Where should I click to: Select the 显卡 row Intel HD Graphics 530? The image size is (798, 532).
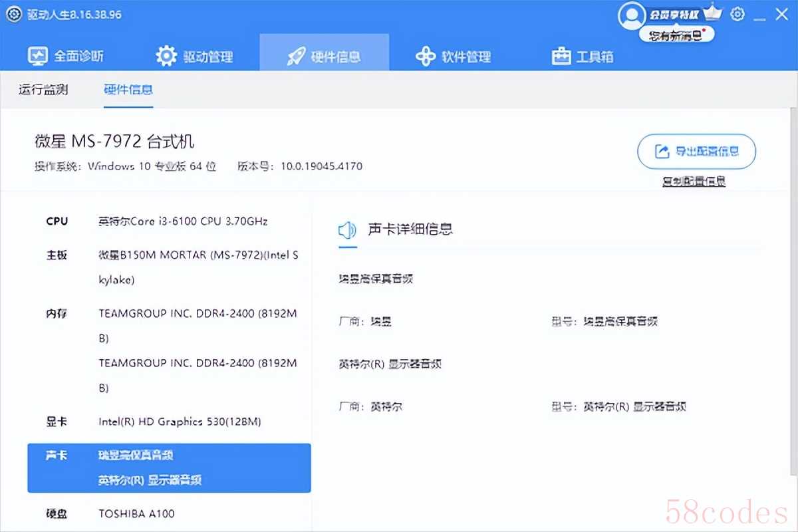click(169, 422)
